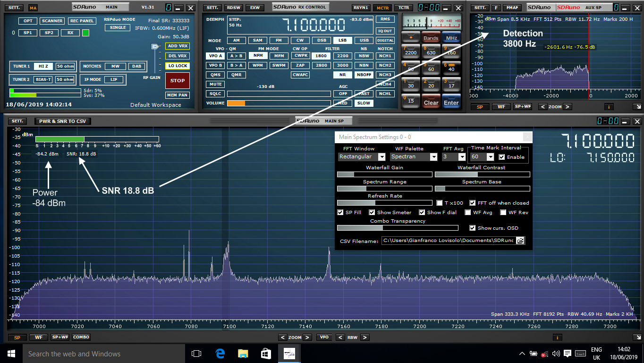Adjust the Spectrum Range slider
The height and width of the screenshot is (363, 644).
pyautogui.click(x=385, y=189)
